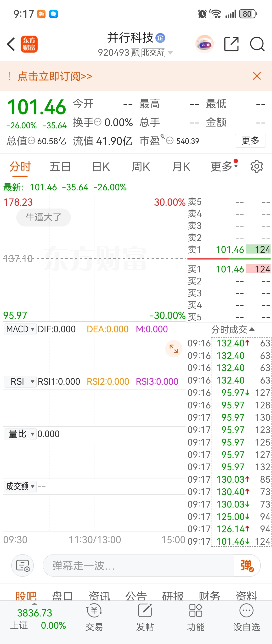Select the 股吧 tab
Viewport: 272px width, 644px height.
(x=26, y=596)
